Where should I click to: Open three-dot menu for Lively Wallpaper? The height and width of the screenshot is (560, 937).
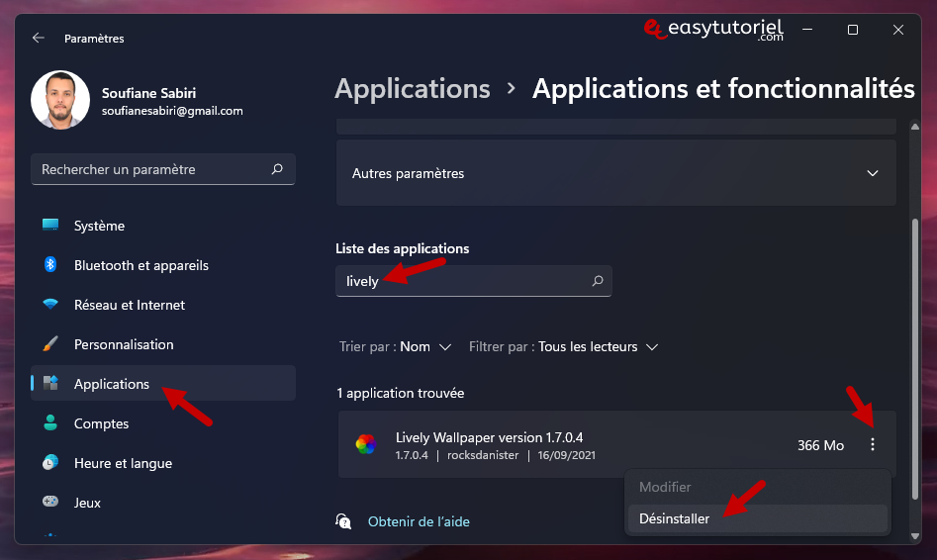point(873,444)
